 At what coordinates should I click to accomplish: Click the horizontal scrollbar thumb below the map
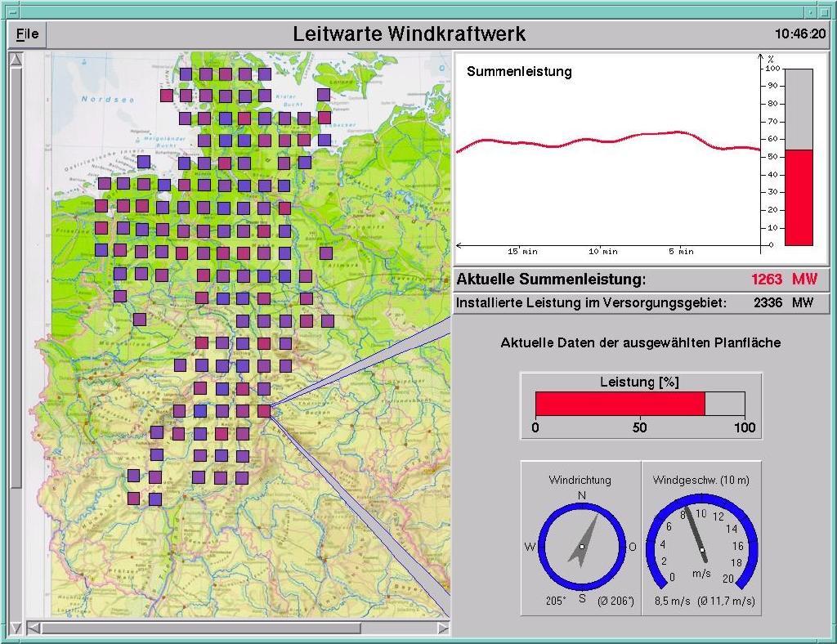pyautogui.click(x=200, y=628)
